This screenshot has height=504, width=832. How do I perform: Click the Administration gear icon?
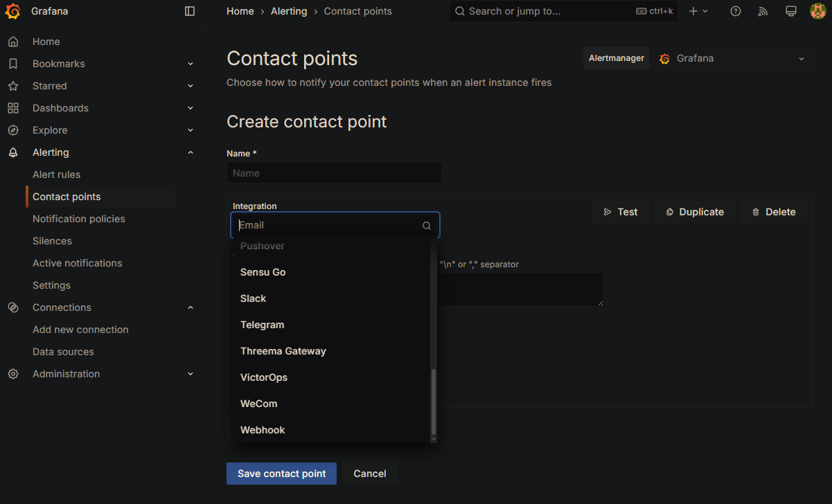coord(13,374)
